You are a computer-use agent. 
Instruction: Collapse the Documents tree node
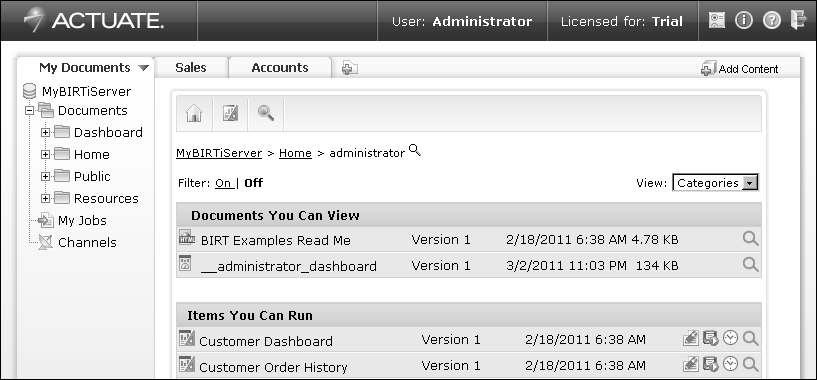pyautogui.click(x=30, y=111)
